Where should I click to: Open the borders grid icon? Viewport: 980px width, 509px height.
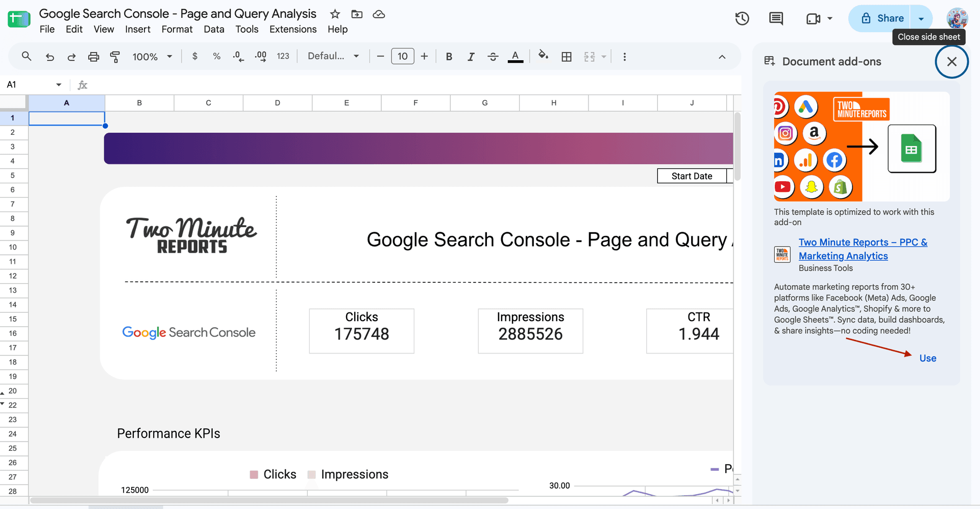[567, 57]
